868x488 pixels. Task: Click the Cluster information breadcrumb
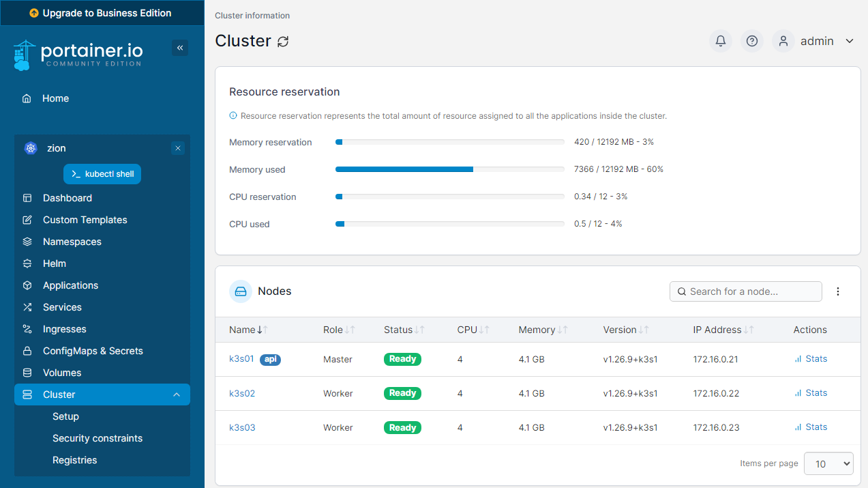252,16
